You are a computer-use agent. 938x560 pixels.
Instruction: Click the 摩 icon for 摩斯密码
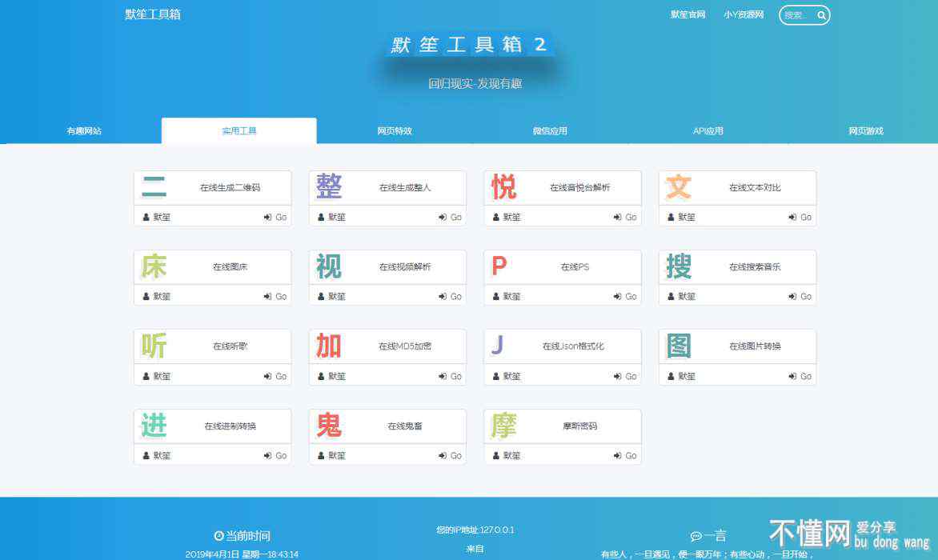point(503,426)
